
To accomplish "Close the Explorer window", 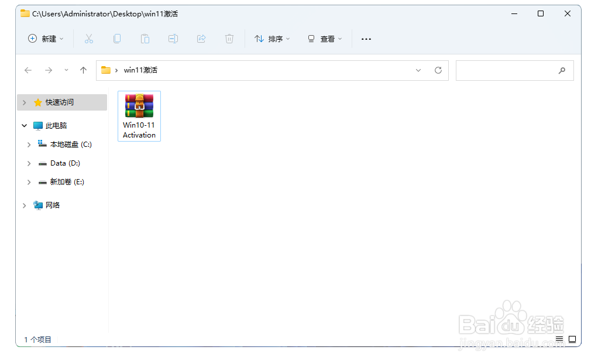I will pos(568,13).
